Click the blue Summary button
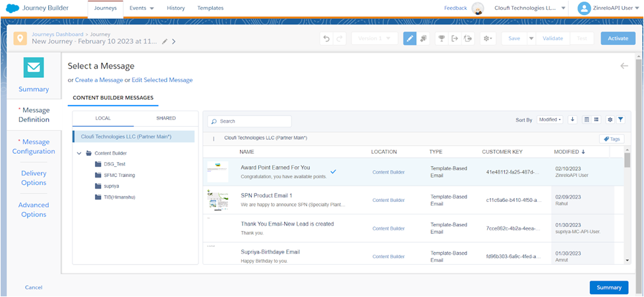This screenshot has width=644, height=297. pos(608,287)
